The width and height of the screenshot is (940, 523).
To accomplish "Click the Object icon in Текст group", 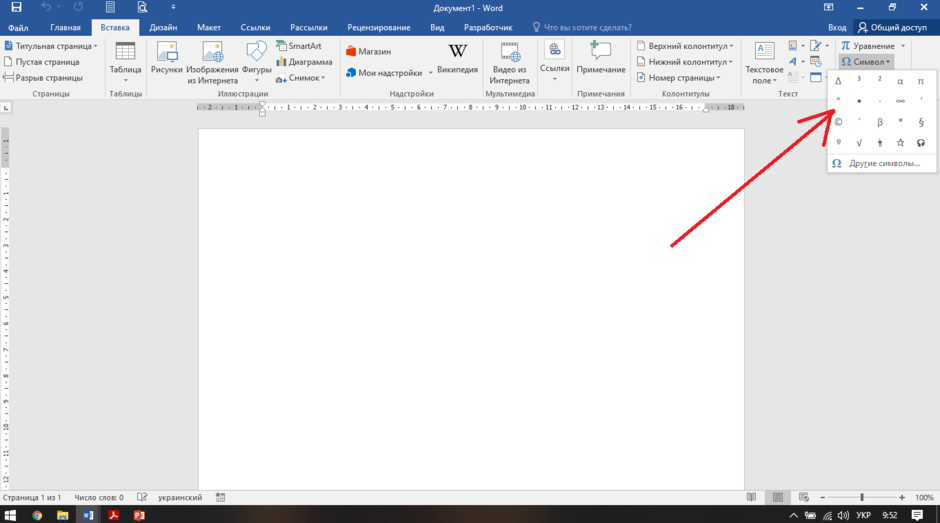I will [x=816, y=77].
